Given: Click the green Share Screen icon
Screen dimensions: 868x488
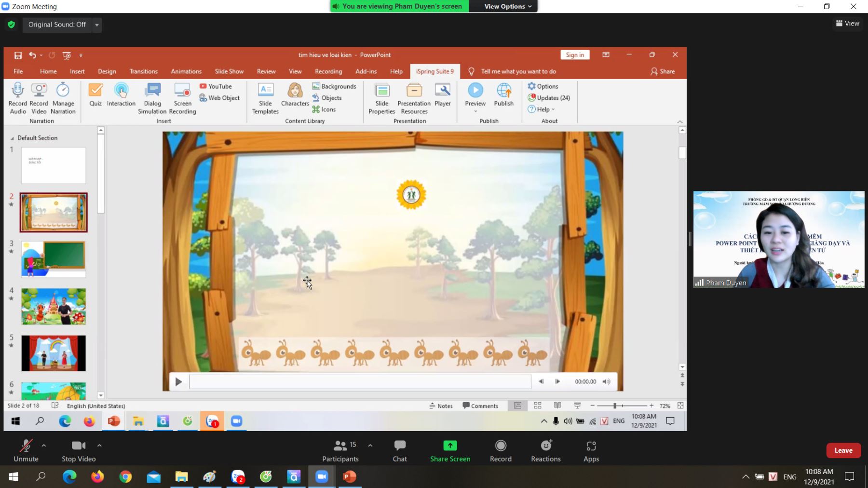Looking at the screenshot, I should (x=450, y=446).
